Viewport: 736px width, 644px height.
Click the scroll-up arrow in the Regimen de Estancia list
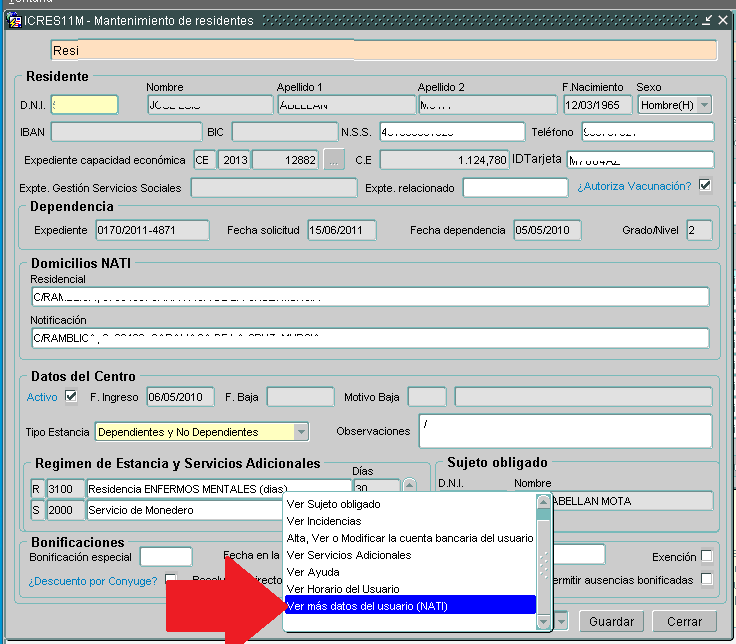point(408,485)
